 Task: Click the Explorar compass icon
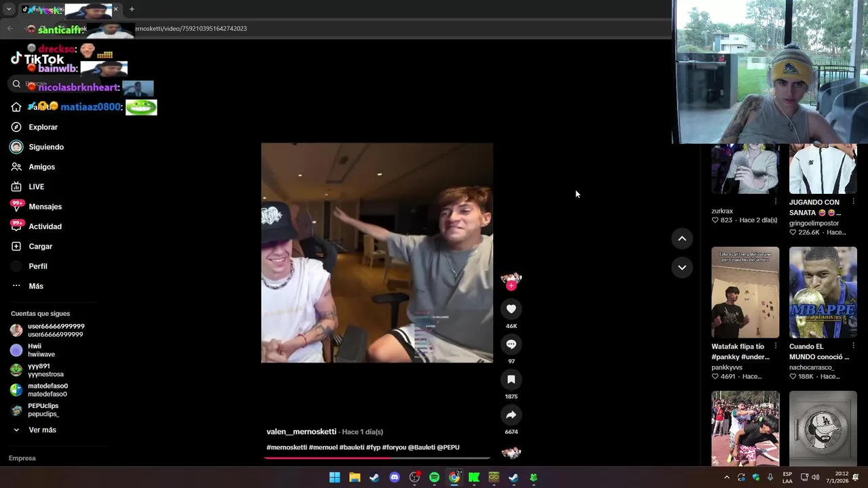point(16,127)
